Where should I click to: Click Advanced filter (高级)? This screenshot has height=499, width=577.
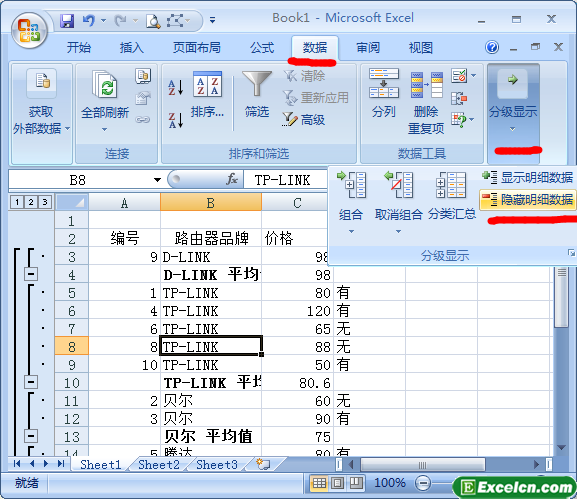click(304, 120)
